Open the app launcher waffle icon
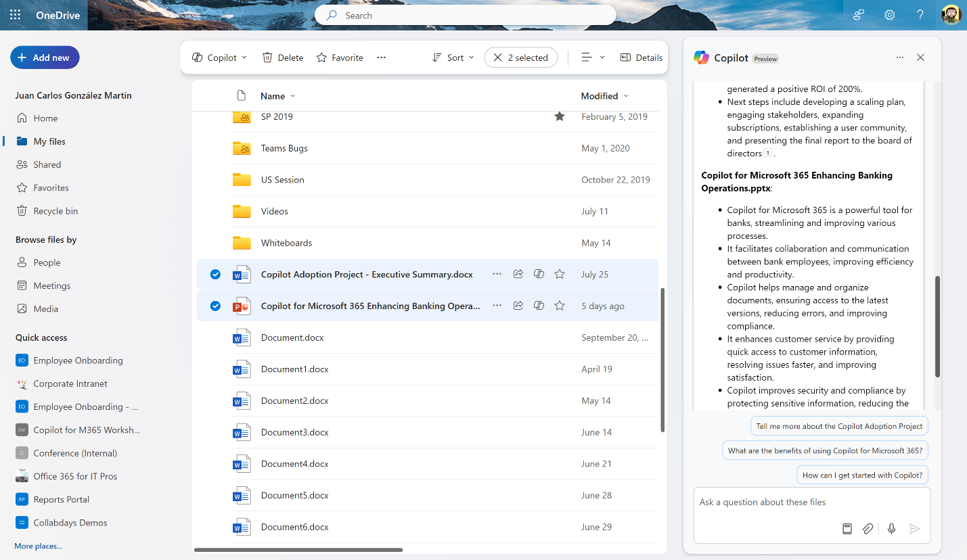 (15, 15)
